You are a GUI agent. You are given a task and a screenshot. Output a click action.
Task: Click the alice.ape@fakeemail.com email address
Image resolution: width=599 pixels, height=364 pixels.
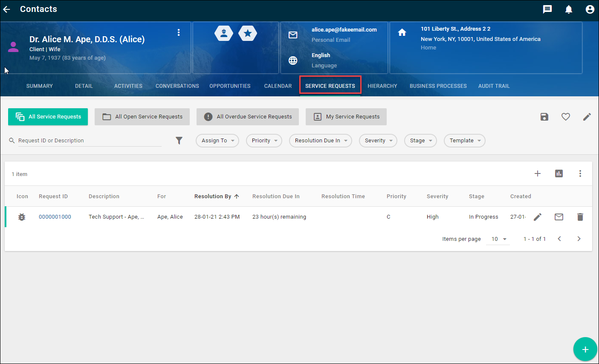point(344,30)
